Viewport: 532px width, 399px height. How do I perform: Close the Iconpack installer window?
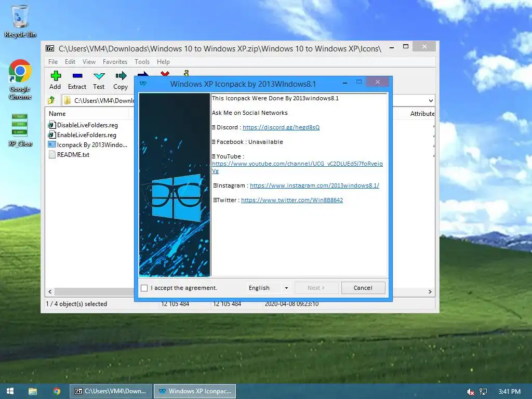(378, 82)
